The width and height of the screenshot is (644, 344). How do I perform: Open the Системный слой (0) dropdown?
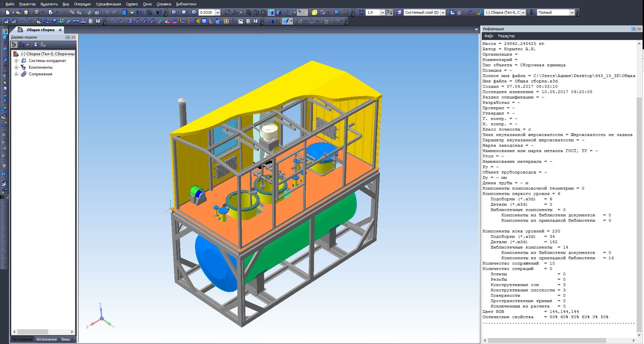[x=443, y=12]
